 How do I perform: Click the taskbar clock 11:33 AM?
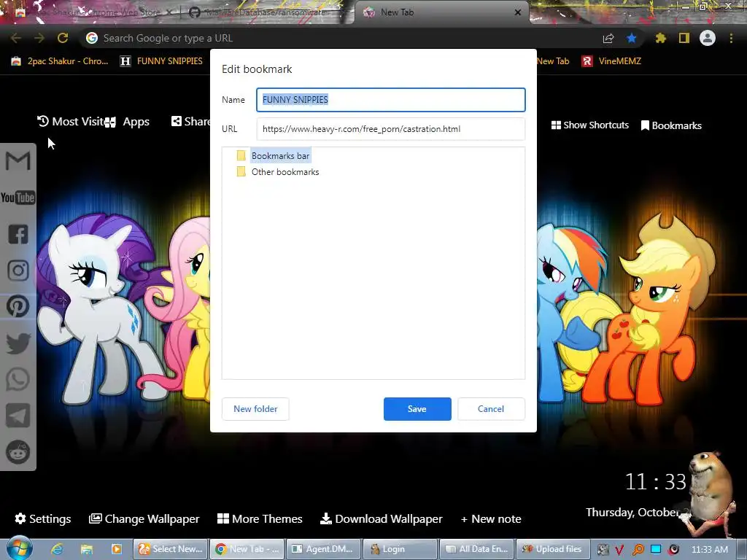click(709, 550)
